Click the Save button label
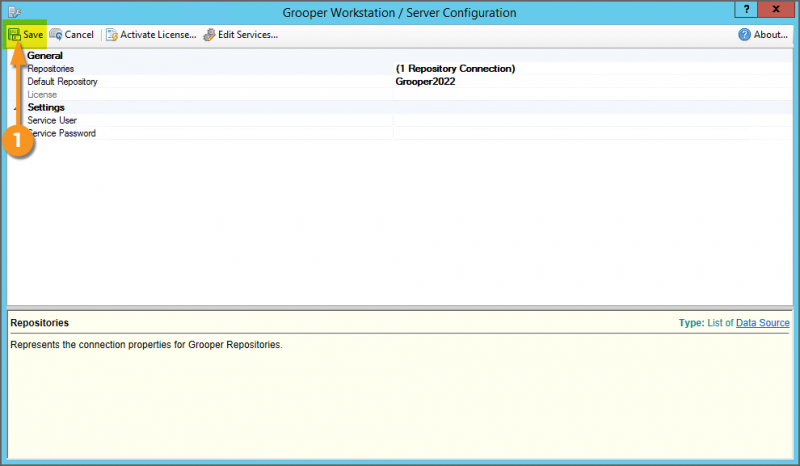The width and height of the screenshot is (800, 466). [x=33, y=35]
